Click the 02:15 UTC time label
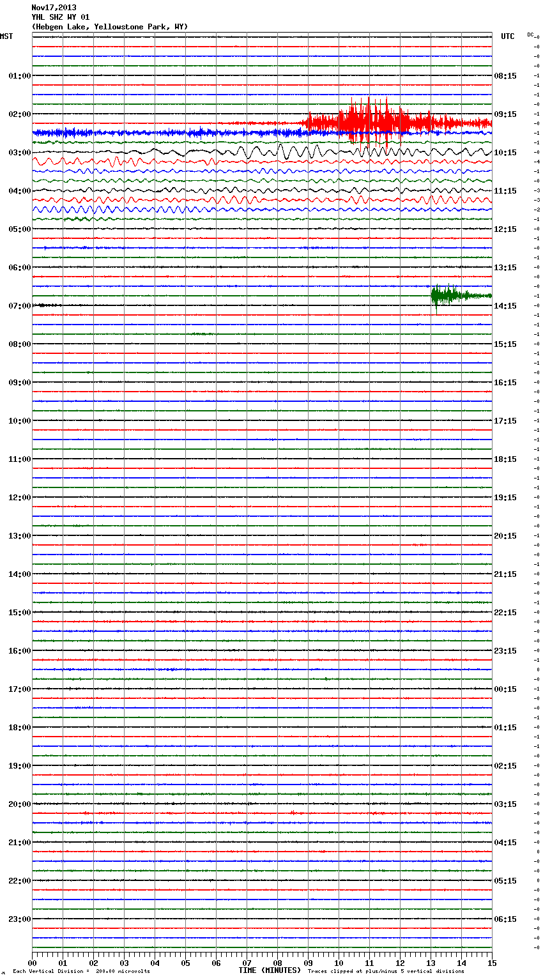543x980 pixels. 505,766
